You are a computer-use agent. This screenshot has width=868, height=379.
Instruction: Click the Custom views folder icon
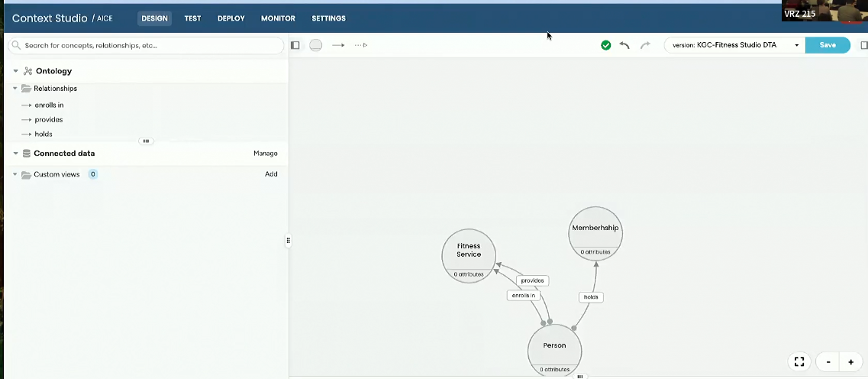click(26, 174)
